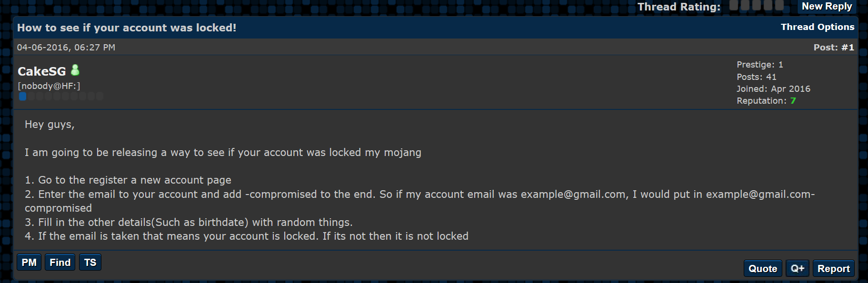Send CakeSG a PM
Image resolution: width=868 pixels, height=283 pixels.
29,263
